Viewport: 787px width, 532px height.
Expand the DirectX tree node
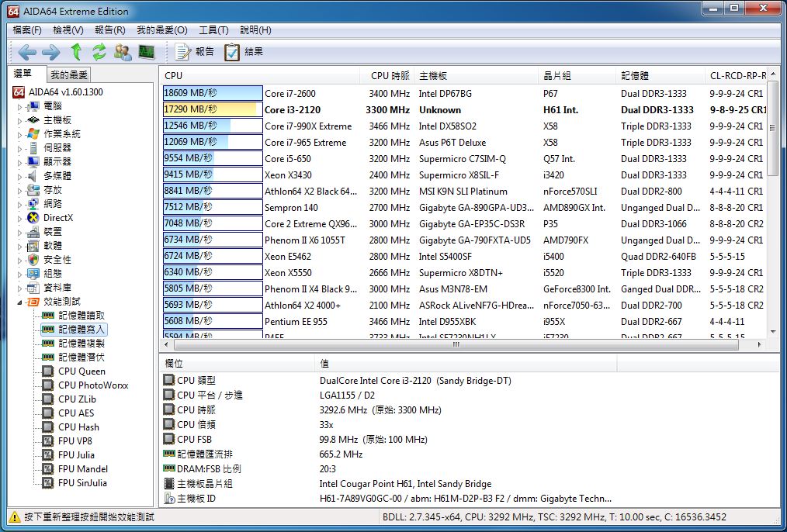point(20,219)
